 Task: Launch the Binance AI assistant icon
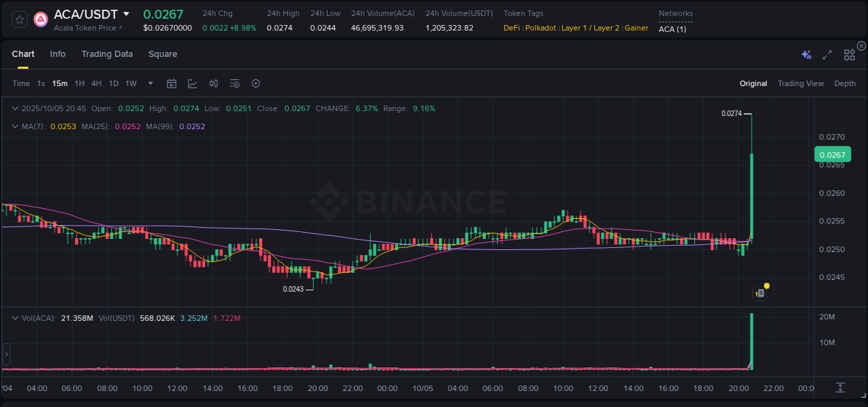click(x=806, y=53)
